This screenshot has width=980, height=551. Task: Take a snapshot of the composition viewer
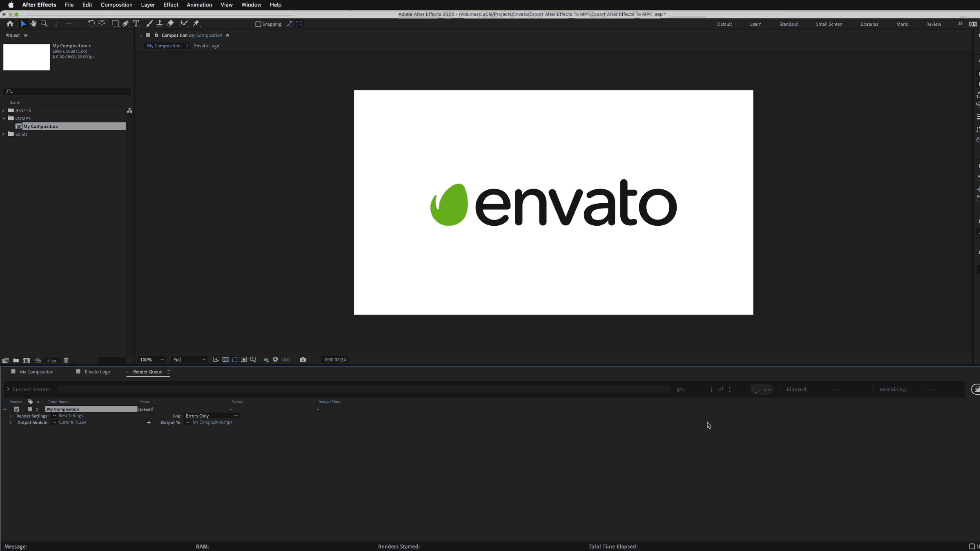coord(303,360)
